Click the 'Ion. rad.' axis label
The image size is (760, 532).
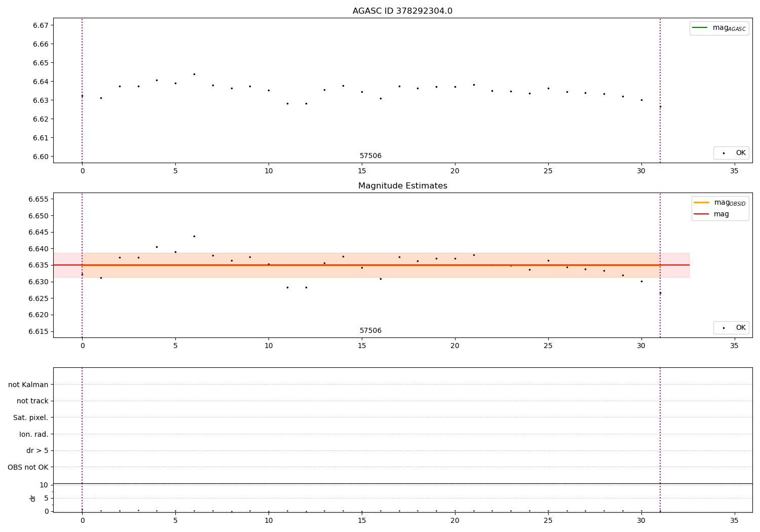pos(34,435)
